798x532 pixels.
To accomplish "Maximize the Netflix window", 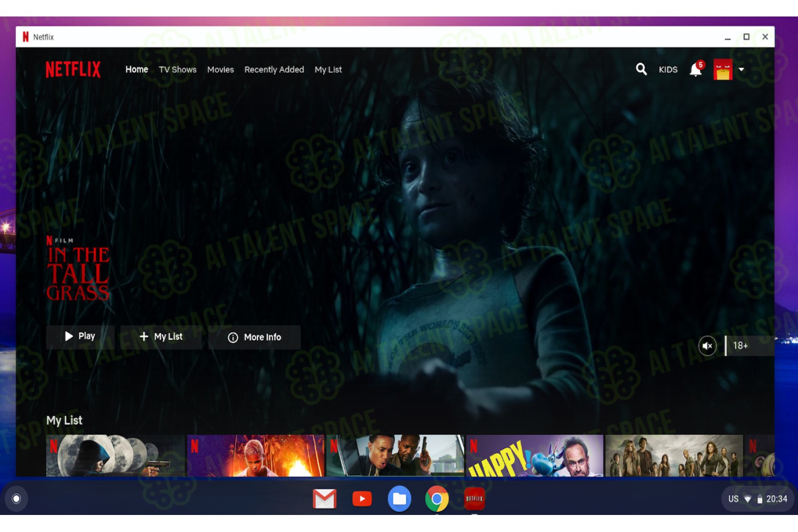I will [746, 37].
